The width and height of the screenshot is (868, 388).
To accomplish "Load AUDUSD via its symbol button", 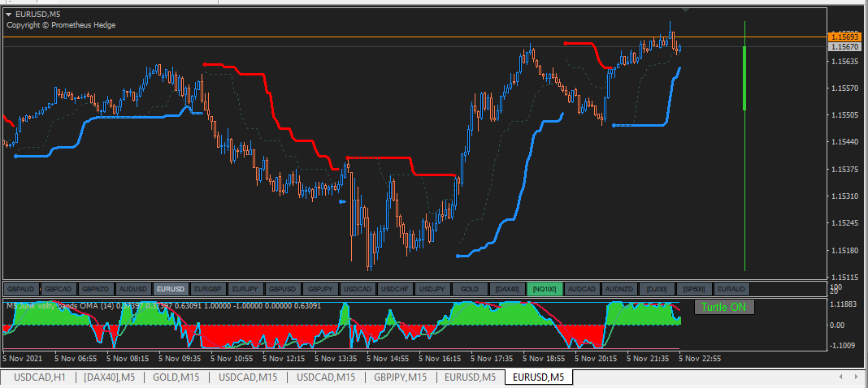I will coord(133,289).
